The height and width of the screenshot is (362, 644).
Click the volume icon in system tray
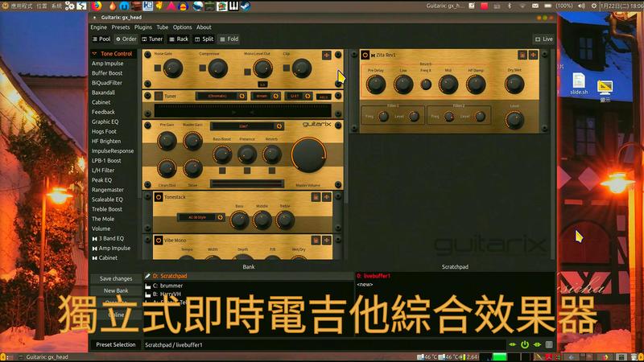point(581,6)
